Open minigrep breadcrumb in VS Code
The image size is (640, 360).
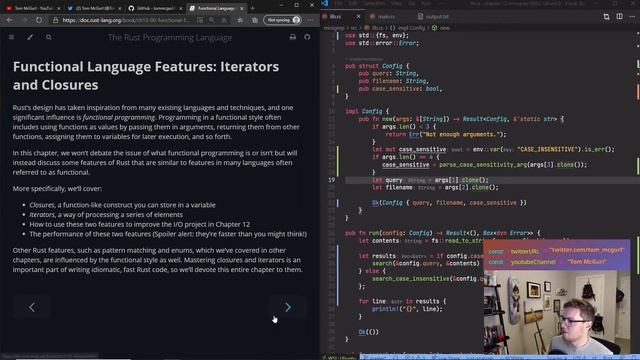click(334, 28)
